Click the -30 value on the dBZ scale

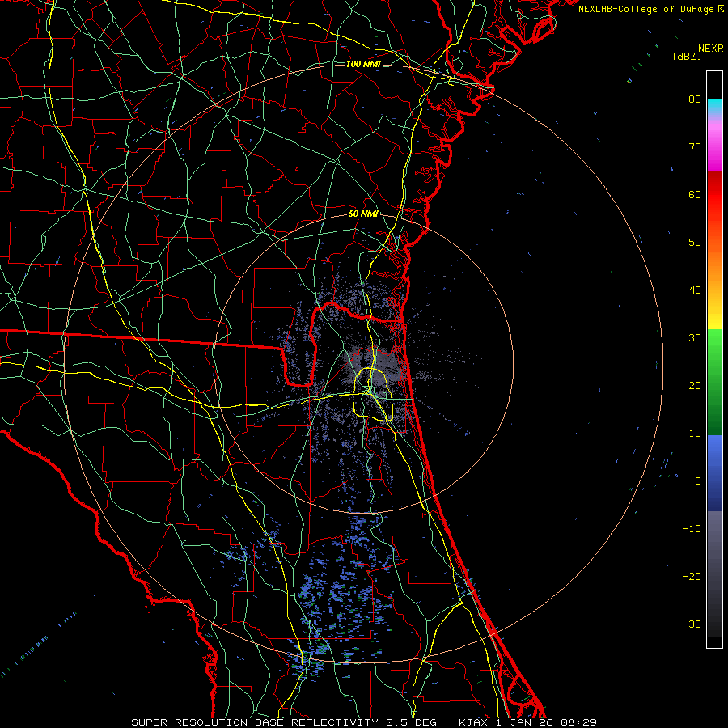tap(692, 624)
